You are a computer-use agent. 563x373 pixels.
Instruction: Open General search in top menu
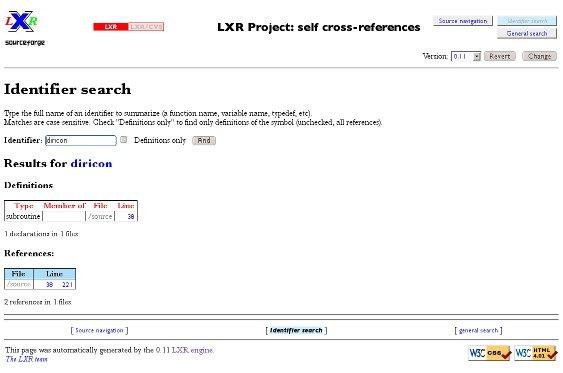pos(527,33)
